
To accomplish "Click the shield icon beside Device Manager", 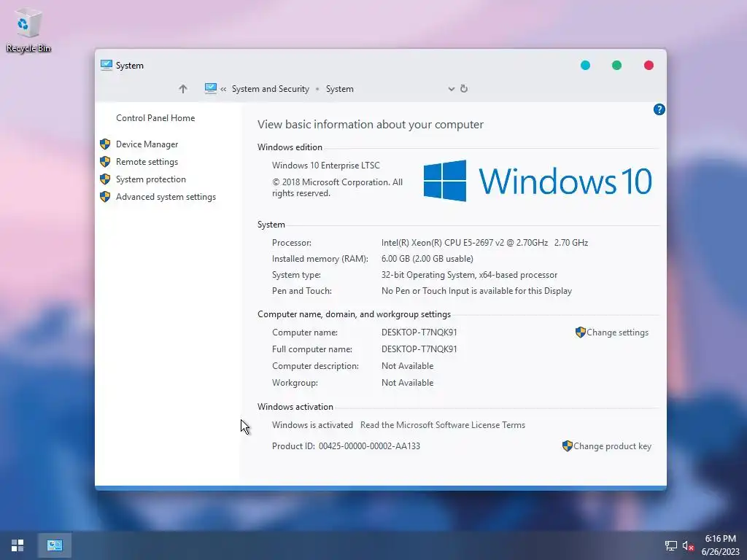I will click(x=105, y=144).
